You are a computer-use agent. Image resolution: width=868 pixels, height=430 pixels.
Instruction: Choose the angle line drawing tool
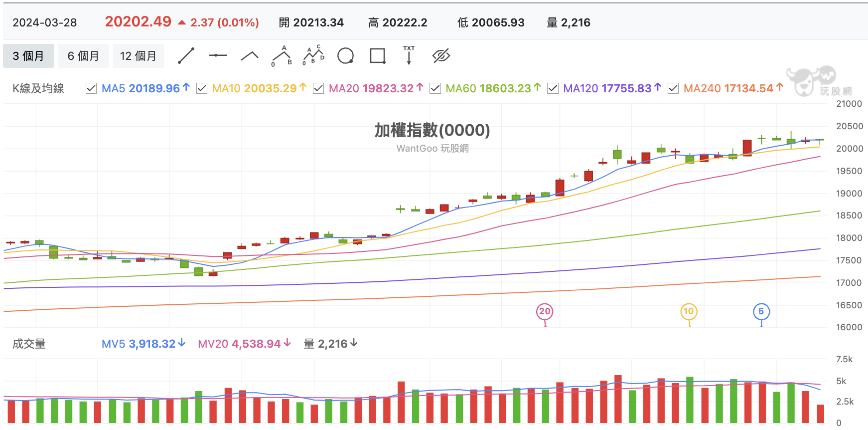click(x=250, y=56)
